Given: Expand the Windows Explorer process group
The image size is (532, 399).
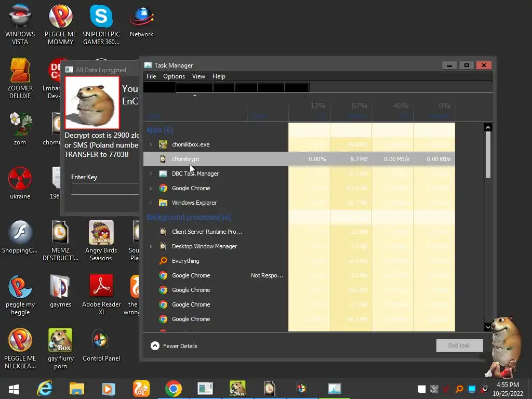Looking at the screenshot, I should click(151, 203).
